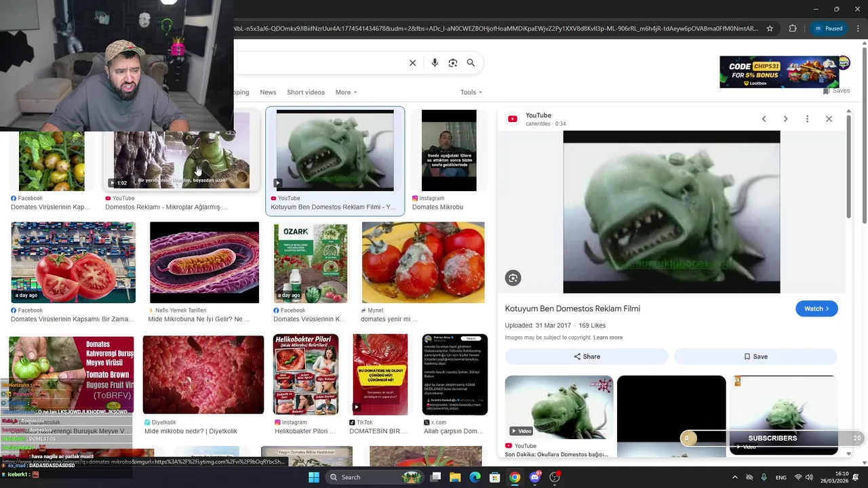This screenshot has width=868, height=488.
Task: Start a voice search with the microphone icon
Action: click(x=435, y=63)
